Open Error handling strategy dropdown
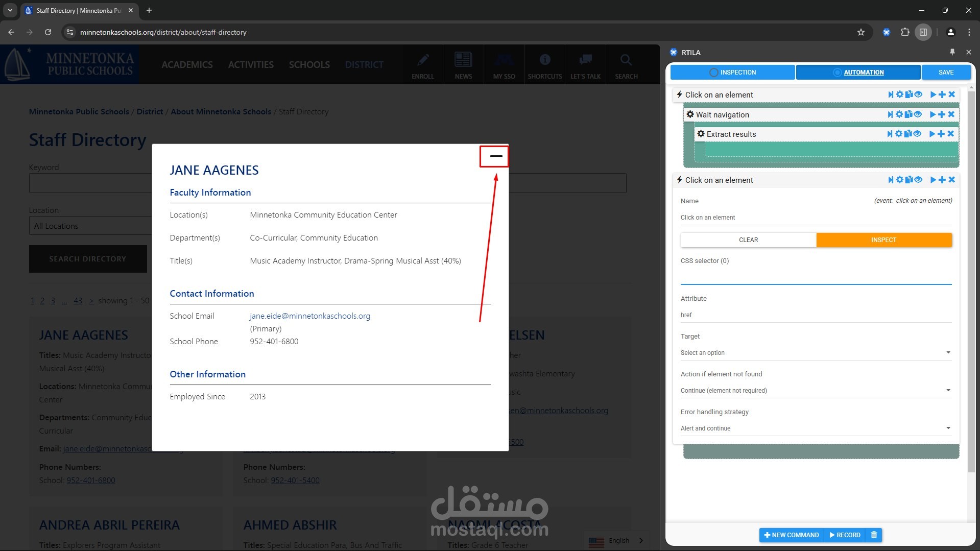 tap(816, 428)
